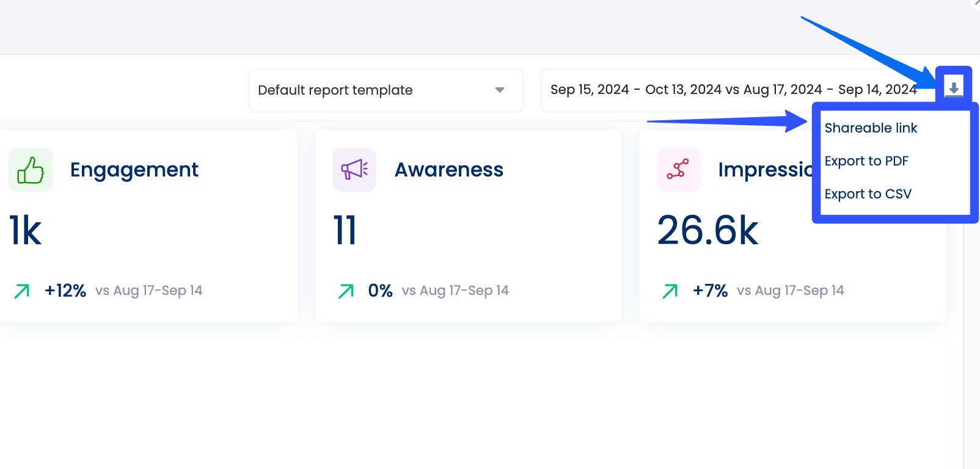The height and width of the screenshot is (469, 980).
Task: Click the 26.6k Impressions value
Action: [708, 231]
